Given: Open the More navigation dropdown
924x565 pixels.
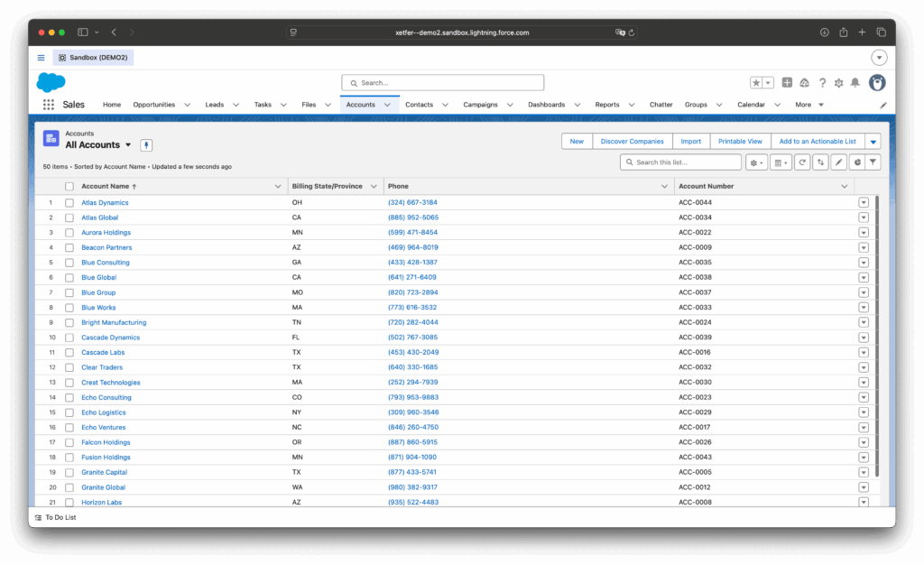Looking at the screenshot, I should pyautogui.click(x=808, y=105).
